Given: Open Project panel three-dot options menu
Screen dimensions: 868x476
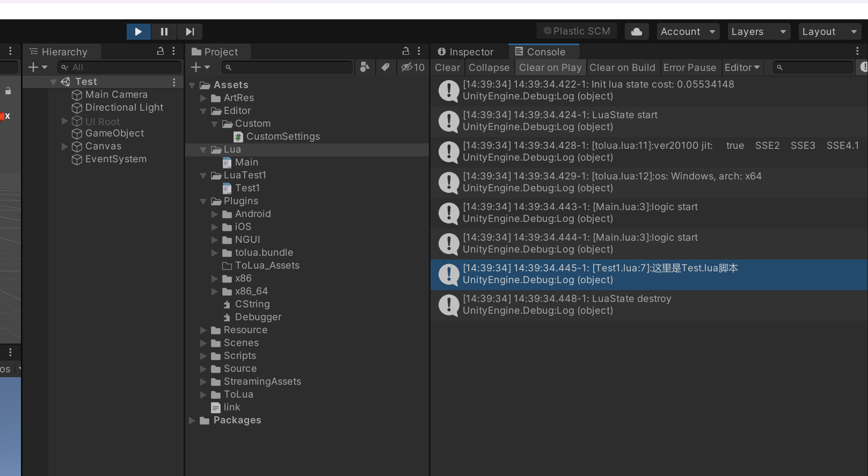Looking at the screenshot, I should click(419, 51).
